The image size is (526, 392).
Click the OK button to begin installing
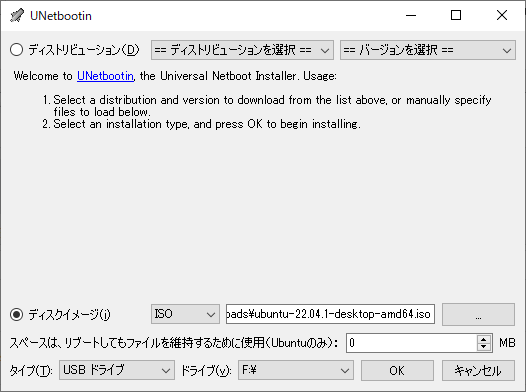[397, 370]
